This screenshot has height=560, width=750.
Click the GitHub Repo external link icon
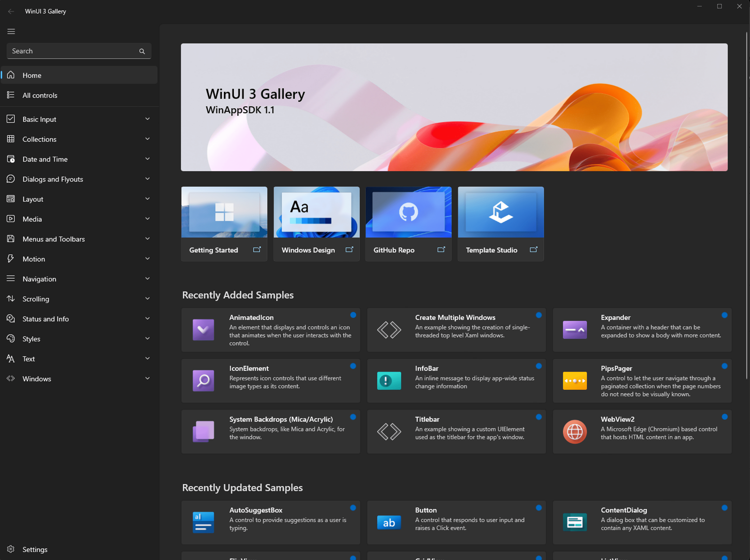(441, 250)
